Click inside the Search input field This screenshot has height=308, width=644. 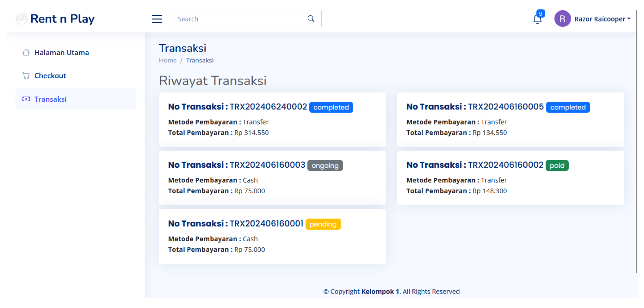(x=240, y=18)
